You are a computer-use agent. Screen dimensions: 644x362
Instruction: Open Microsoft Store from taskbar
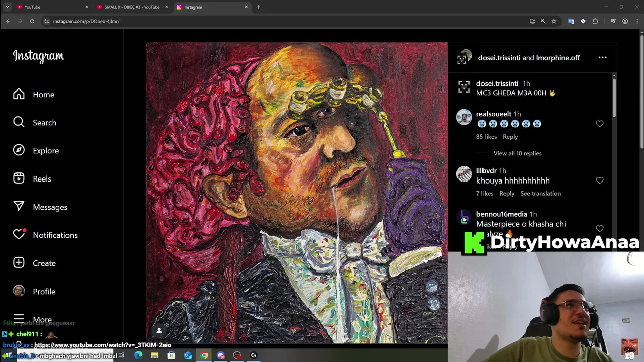pos(171,355)
